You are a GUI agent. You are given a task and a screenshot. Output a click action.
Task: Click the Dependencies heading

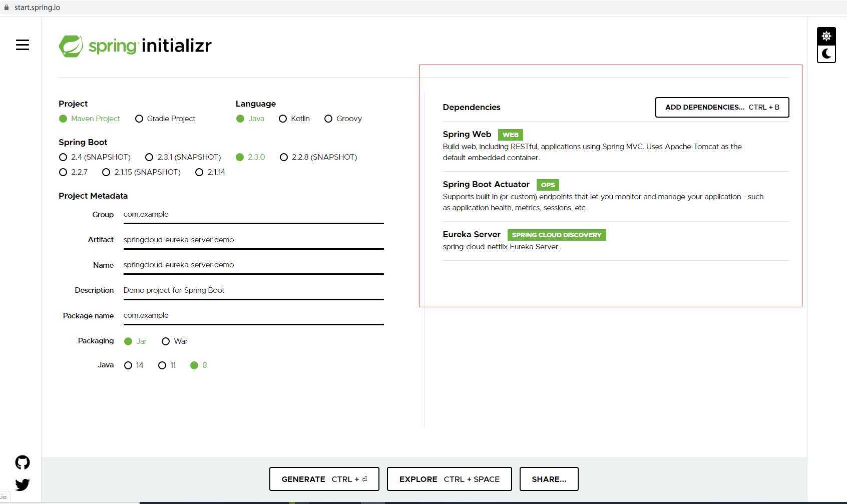pyautogui.click(x=472, y=107)
